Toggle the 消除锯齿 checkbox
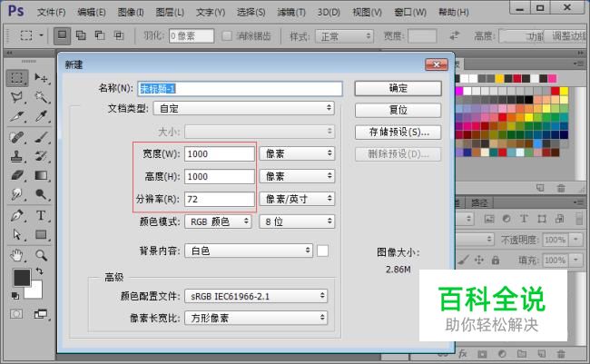 pos(227,36)
